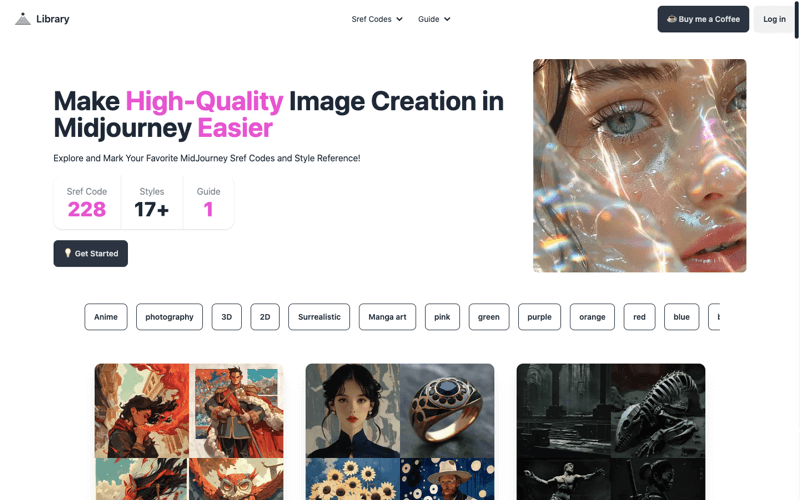Click the Get Started button
This screenshot has height=500, width=800.
coord(91,253)
